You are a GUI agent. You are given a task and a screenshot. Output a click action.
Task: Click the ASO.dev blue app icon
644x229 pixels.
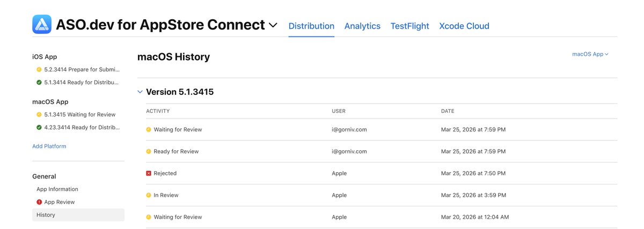coord(41,24)
